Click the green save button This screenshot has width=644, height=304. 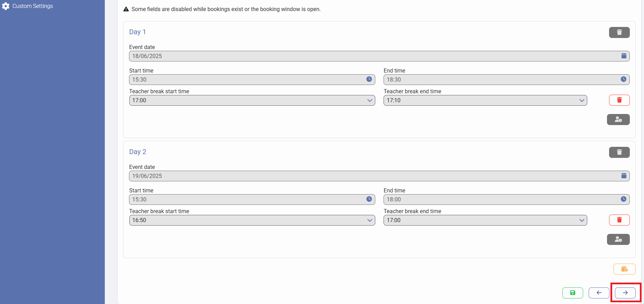tap(572, 293)
